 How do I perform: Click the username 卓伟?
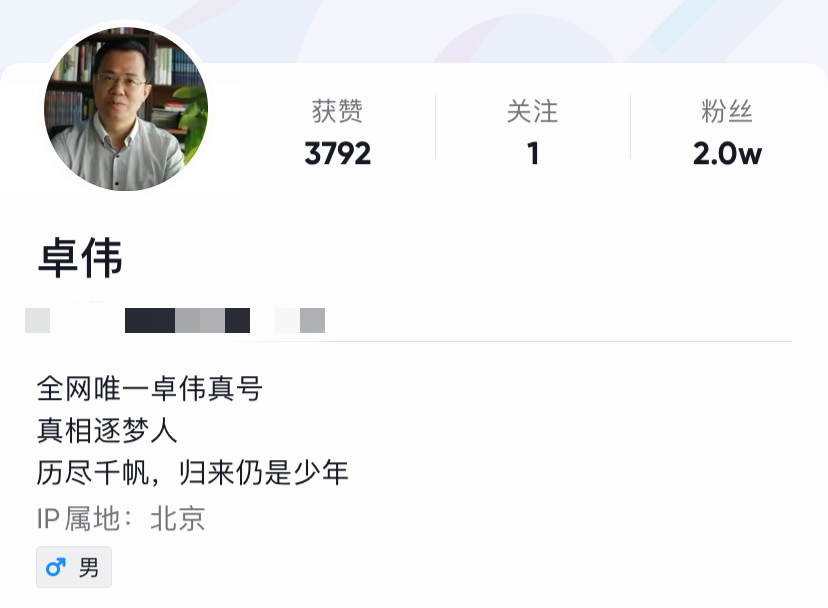(80, 258)
